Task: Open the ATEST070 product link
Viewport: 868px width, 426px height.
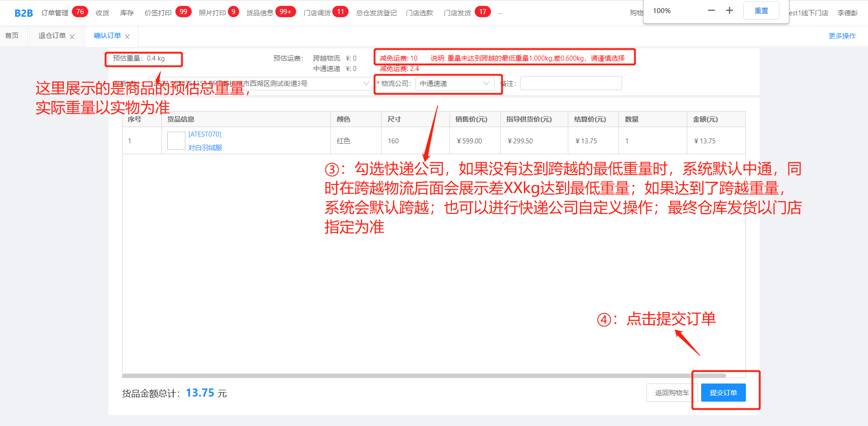Action: click(x=204, y=134)
